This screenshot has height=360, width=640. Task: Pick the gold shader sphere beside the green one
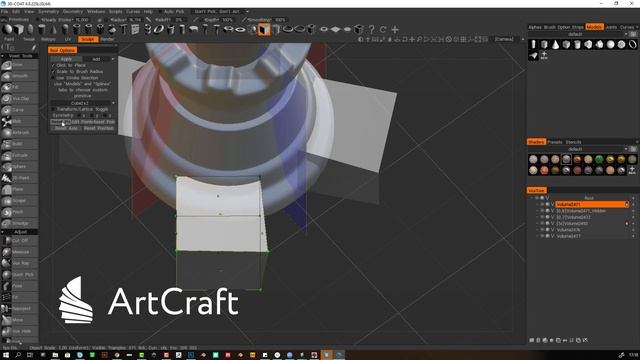tap(610, 159)
